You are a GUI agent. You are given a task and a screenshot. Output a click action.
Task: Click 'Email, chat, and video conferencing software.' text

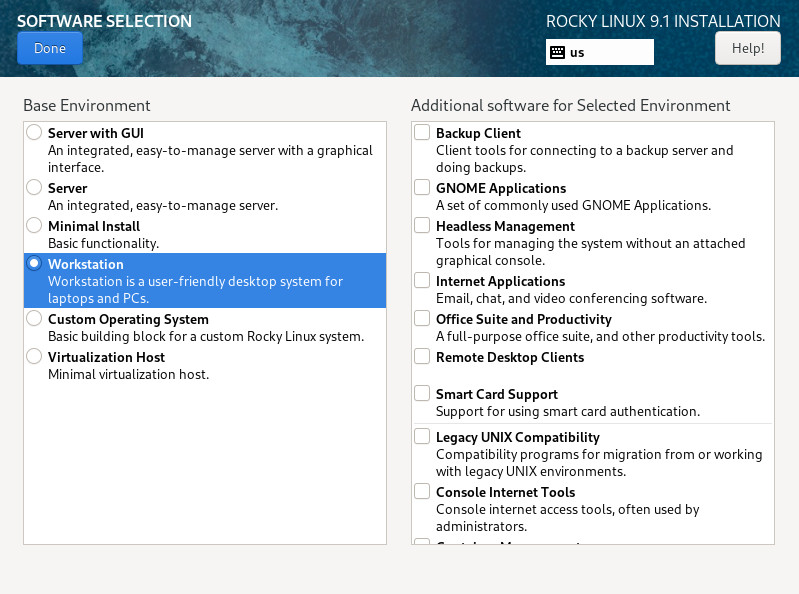tap(571, 299)
